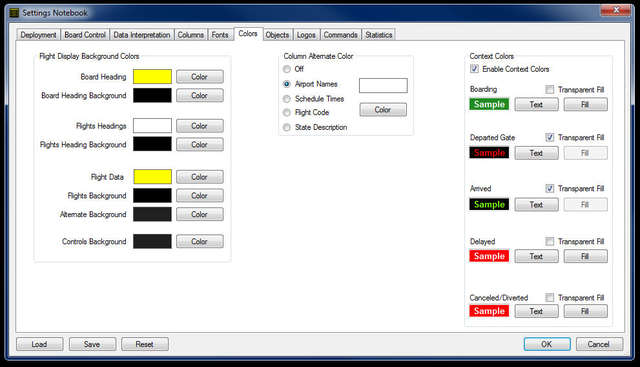Switch to the Deployment tab

pyautogui.click(x=38, y=35)
